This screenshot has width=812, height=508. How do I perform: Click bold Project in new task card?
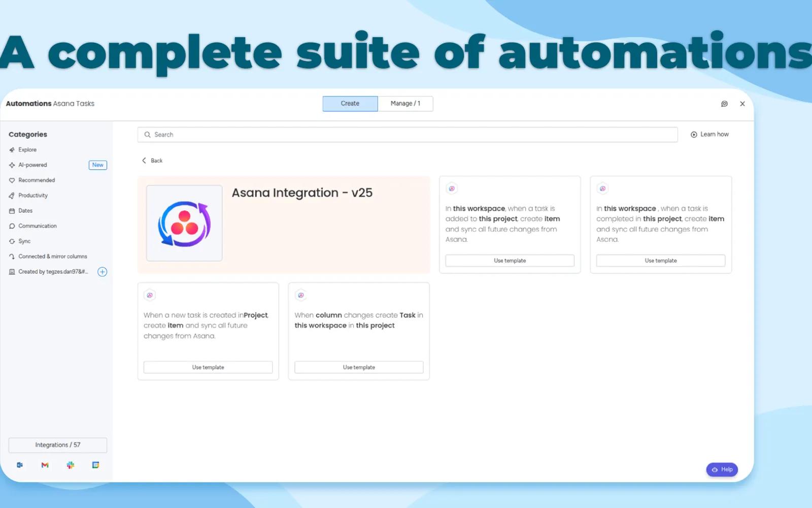pos(256,315)
